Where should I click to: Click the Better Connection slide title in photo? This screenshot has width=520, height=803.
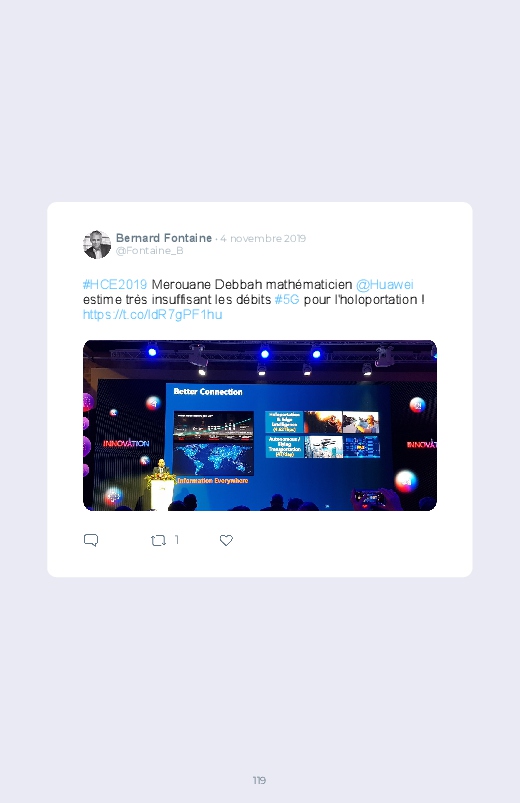pyautogui.click(x=208, y=392)
